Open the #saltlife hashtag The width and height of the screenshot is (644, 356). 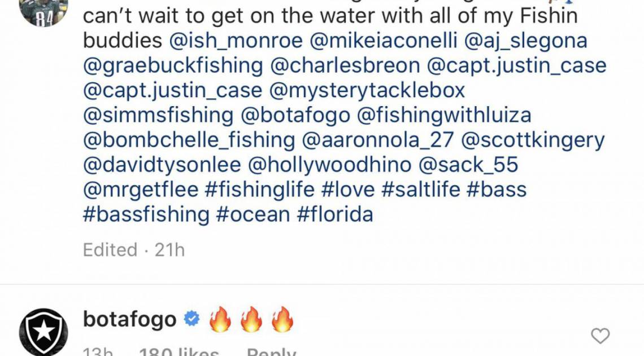click(x=421, y=190)
